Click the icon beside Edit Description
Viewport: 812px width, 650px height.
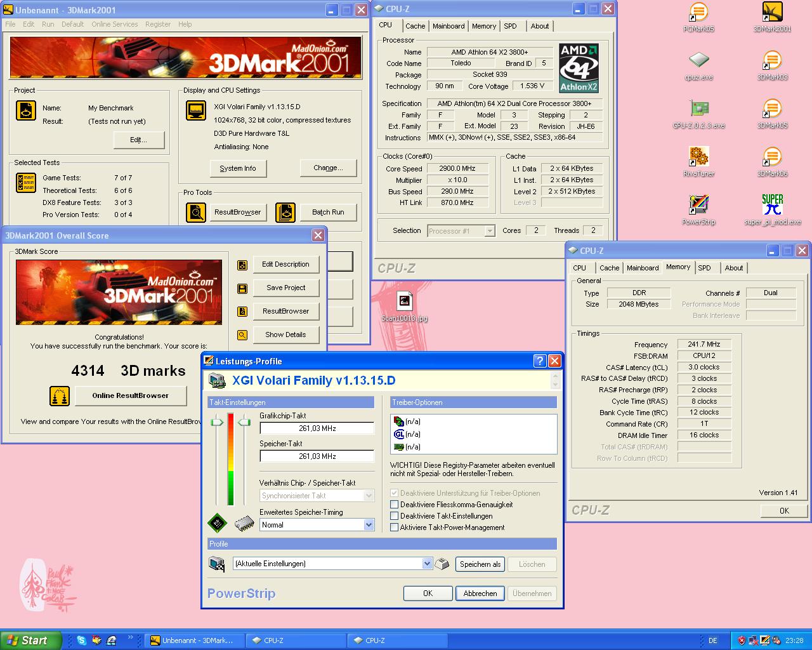click(242, 265)
